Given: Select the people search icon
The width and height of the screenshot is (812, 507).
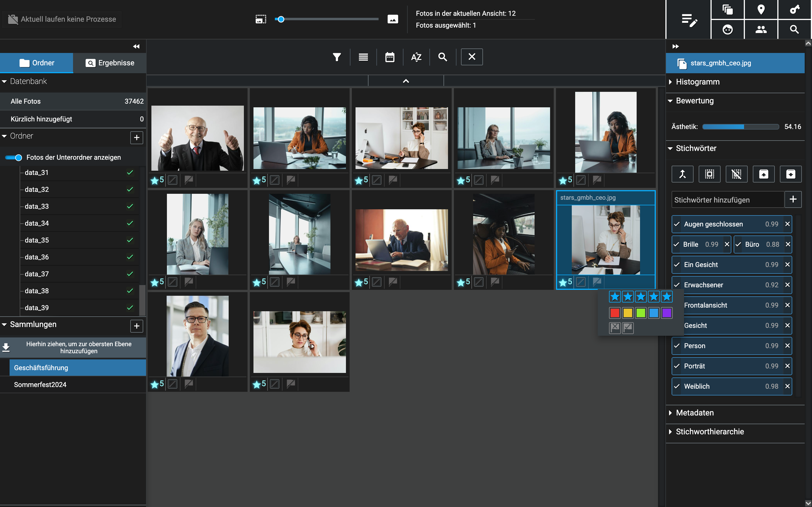Looking at the screenshot, I should 761,30.
